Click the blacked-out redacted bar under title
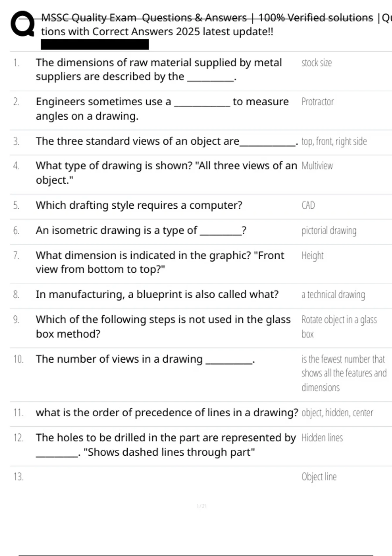Image resolution: width=392 pixels, height=556 pixels. coord(95,44)
